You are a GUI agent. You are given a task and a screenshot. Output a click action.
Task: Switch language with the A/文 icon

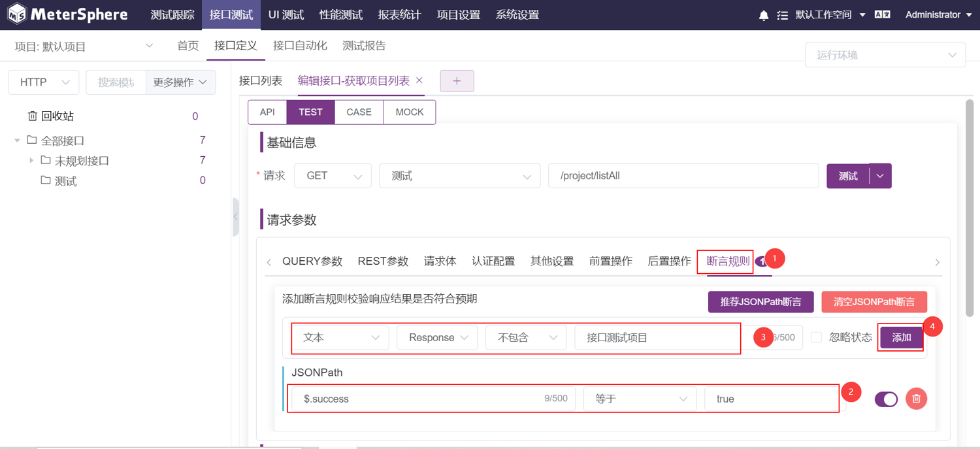coord(883,14)
